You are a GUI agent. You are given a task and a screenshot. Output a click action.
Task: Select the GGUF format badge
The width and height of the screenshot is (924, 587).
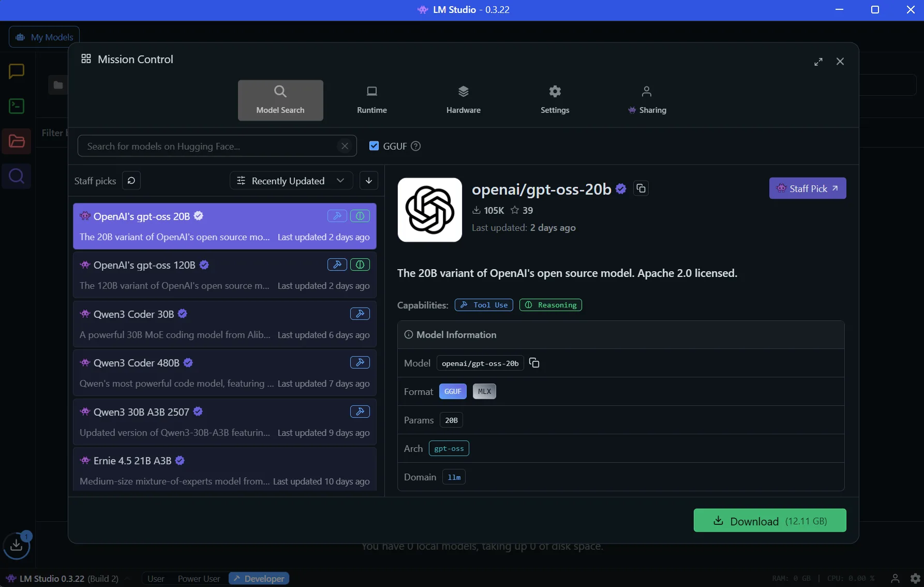point(453,391)
